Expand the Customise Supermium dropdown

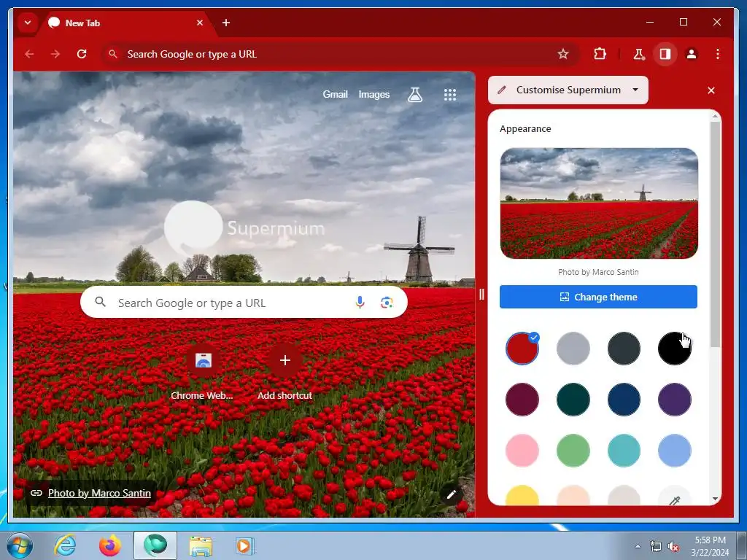click(x=568, y=90)
